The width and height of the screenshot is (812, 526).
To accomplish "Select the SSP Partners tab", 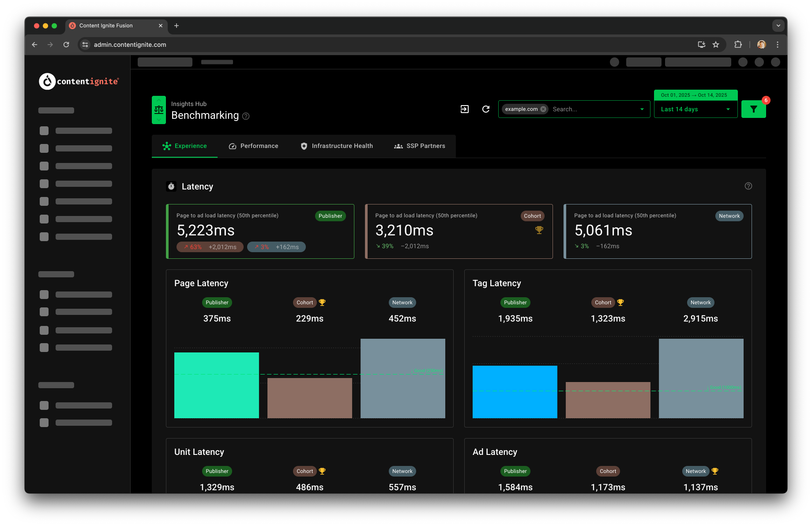I will coord(420,146).
